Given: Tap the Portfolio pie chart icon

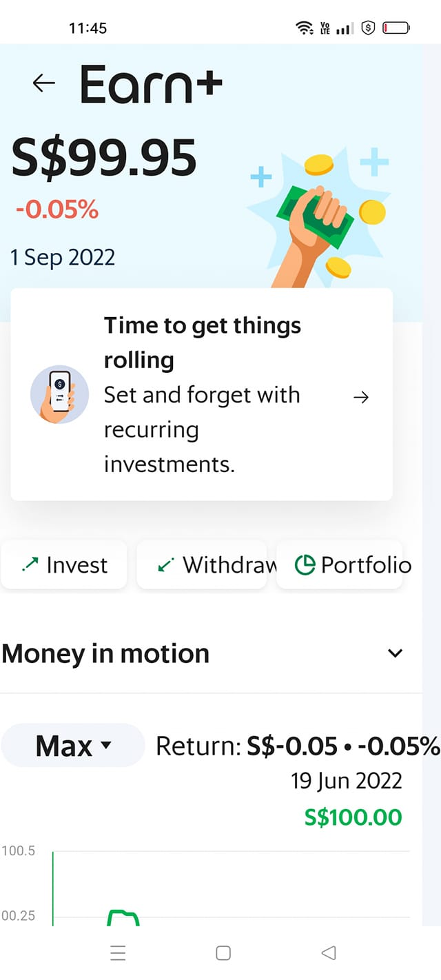Looking at the screenshot, I should point(305,565).
